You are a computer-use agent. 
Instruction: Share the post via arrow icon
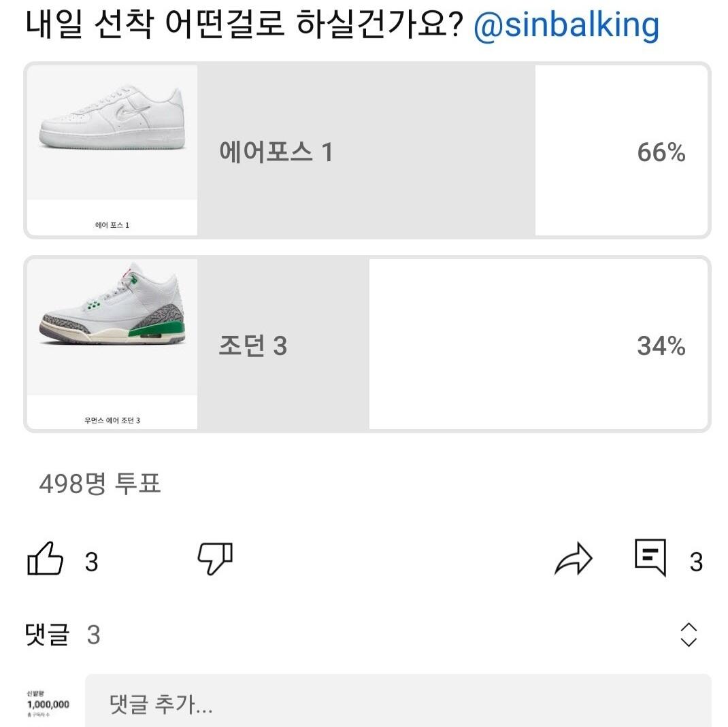click(574, 560)
